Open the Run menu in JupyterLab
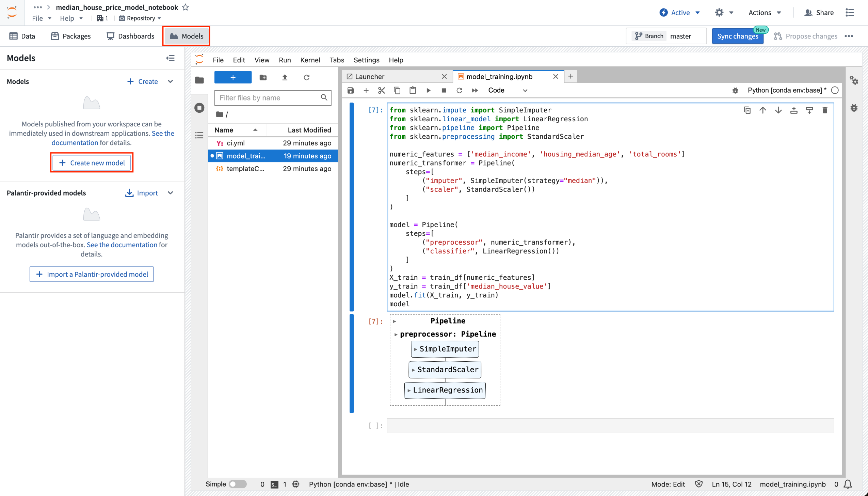Viewport: 868px width, 496px height. [x=285, y=60]
